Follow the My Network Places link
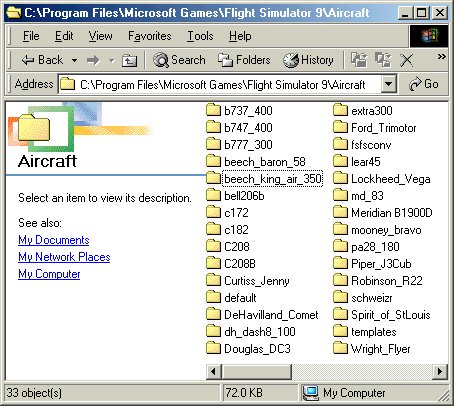 pos(64,257)
